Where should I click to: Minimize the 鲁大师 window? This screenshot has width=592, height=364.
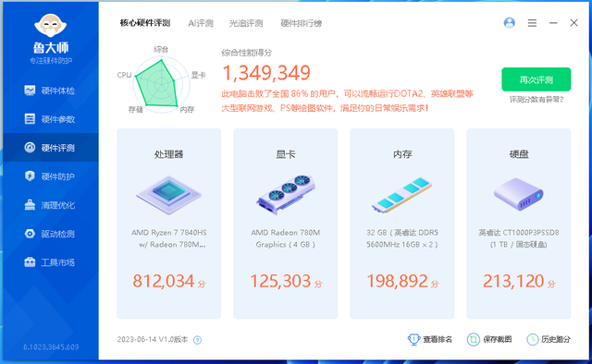553,23
